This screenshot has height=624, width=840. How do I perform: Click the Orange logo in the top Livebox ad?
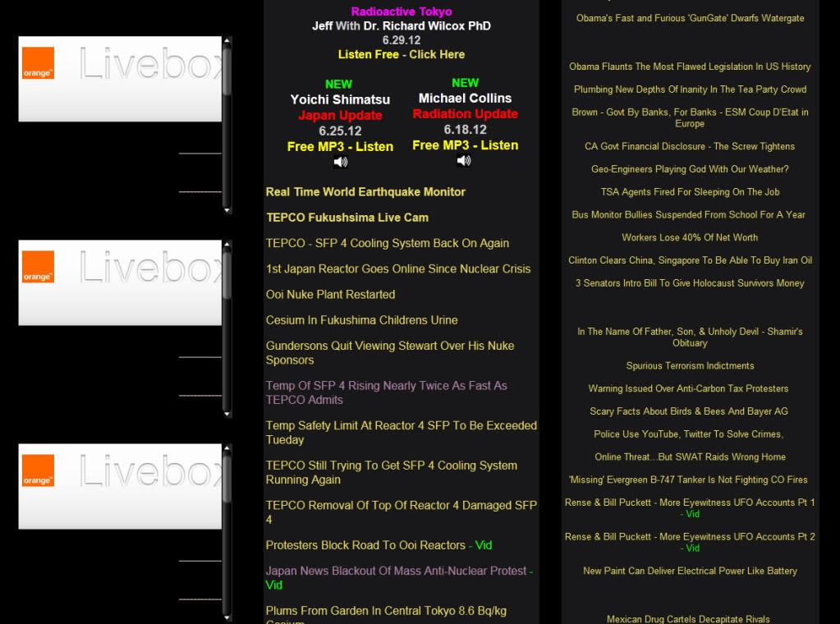pos(38,63)
